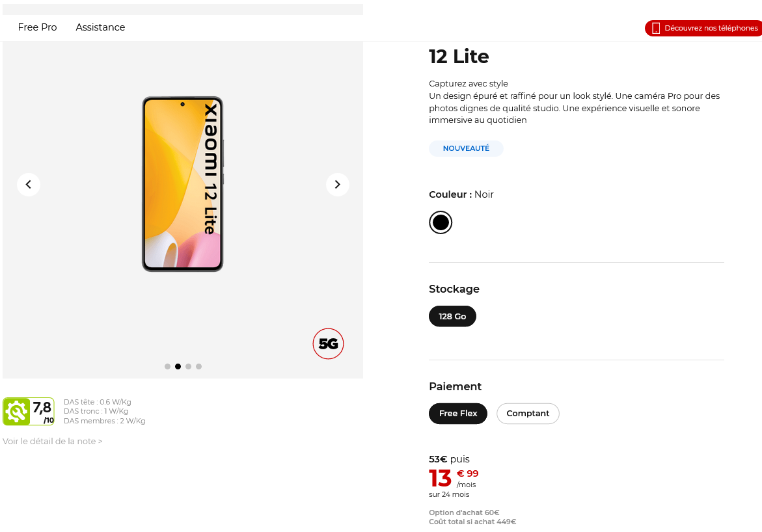Click the next image arrow
The height and width of the screenshot is (532, 762).
[337, 185]
